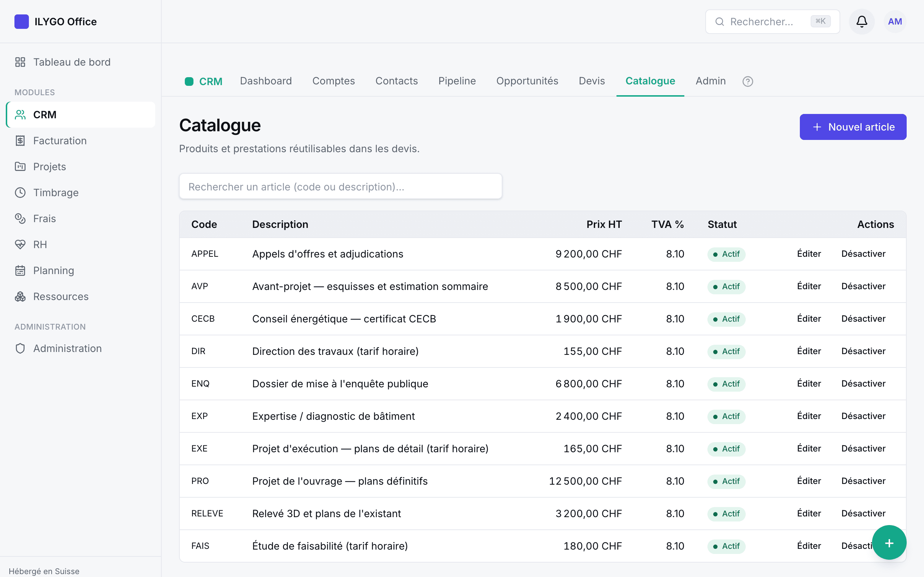The height and width of the screenshot is (577, 924).
Task: Désactiver the CECB article
Action: [x=863, y=319]
